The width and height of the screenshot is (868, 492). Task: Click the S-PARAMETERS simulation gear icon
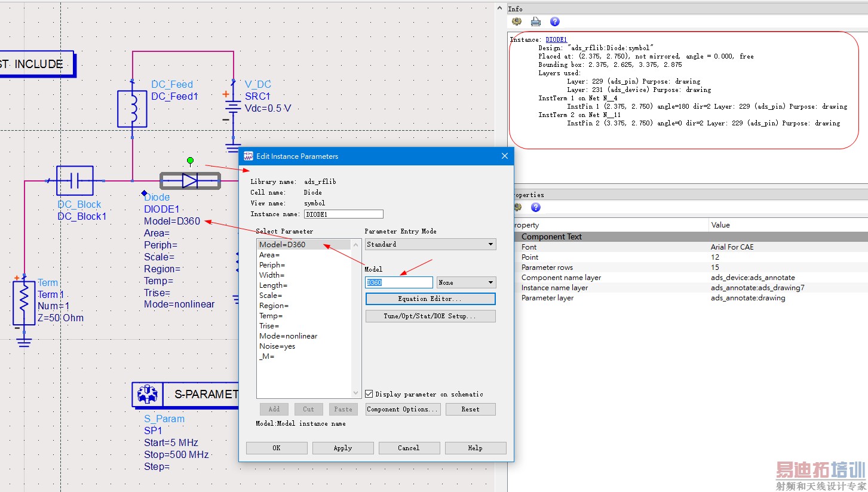pos(147,394)
